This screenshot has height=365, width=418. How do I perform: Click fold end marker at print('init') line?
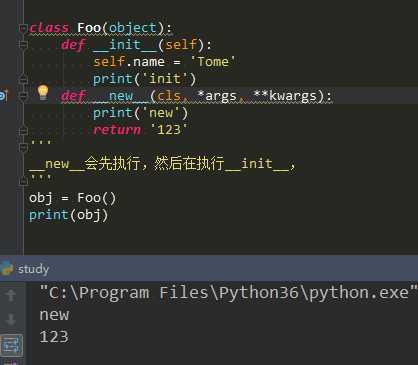[x=23, y=79]
